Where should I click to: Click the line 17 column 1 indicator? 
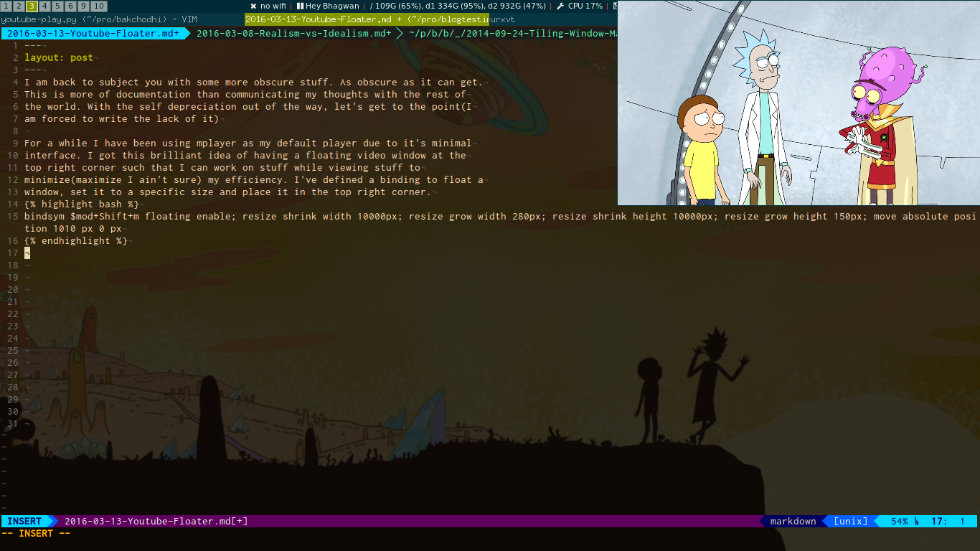click(948, 521)
